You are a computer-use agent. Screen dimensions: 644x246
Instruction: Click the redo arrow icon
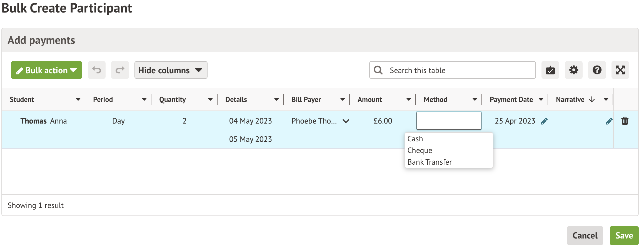tap(120, 70)
